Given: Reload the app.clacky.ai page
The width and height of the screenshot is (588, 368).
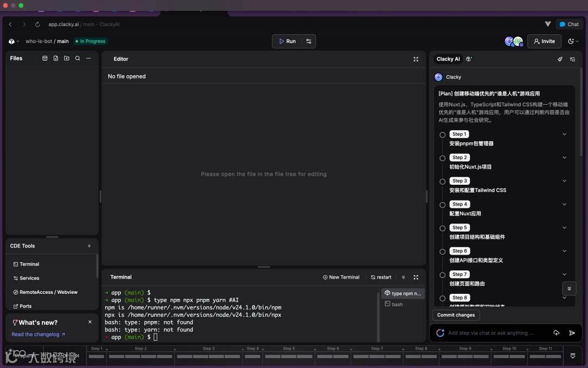Looking at the screenshot, I should tap(38, 25).
